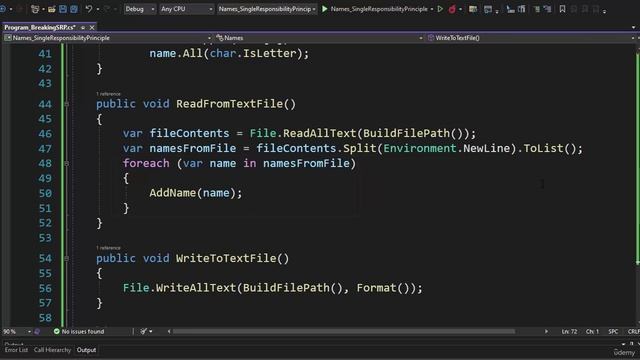Click line number 46 in the gutter
640x360 pixels.
pyautogui.click(x=45, y=134)
